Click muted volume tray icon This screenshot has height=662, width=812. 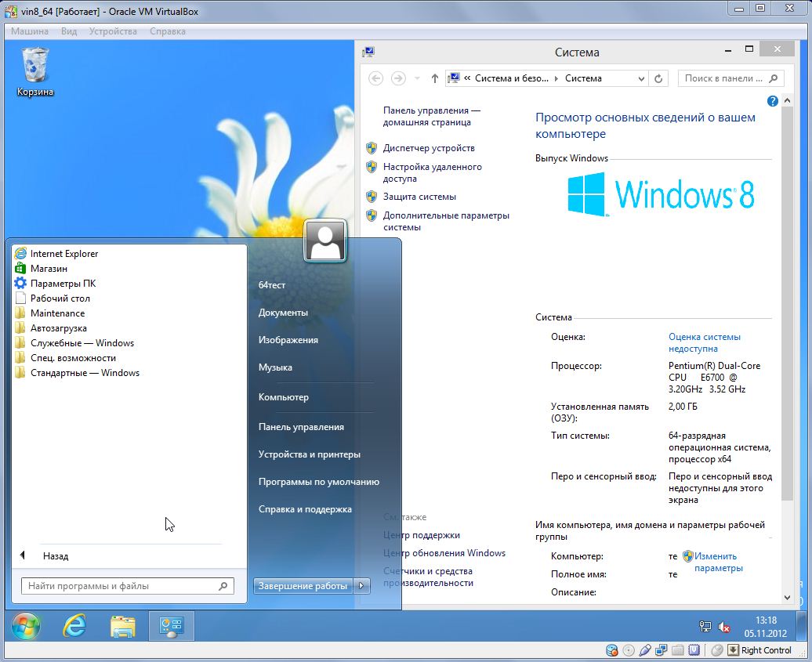tap(724, 628)
